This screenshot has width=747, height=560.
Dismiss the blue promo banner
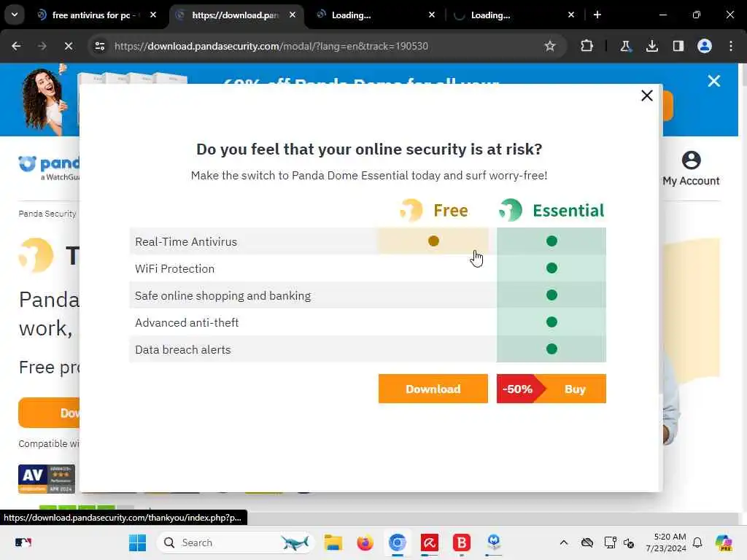click(713, 81)
